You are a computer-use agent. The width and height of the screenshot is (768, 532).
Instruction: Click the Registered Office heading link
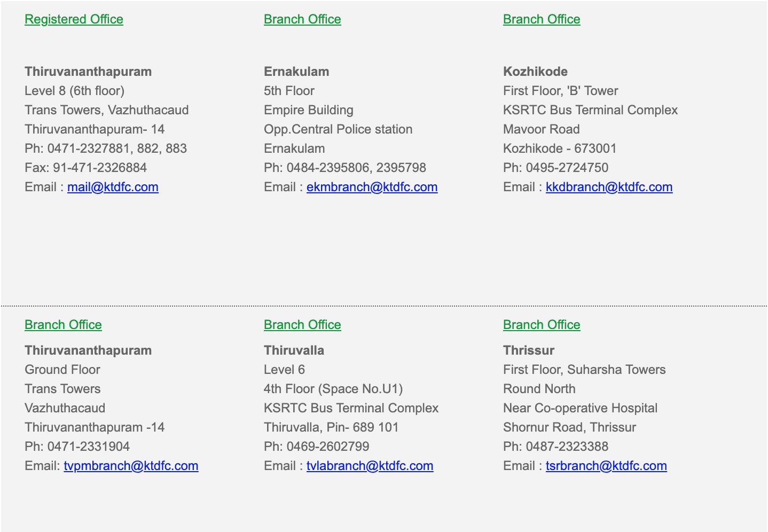(x=74, y=19)
